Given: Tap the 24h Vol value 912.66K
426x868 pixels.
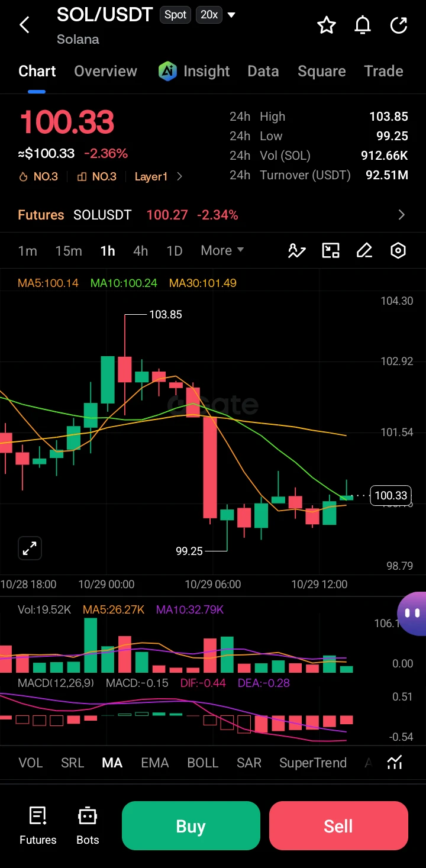Looking at the screenshot, I should point(385,156).
